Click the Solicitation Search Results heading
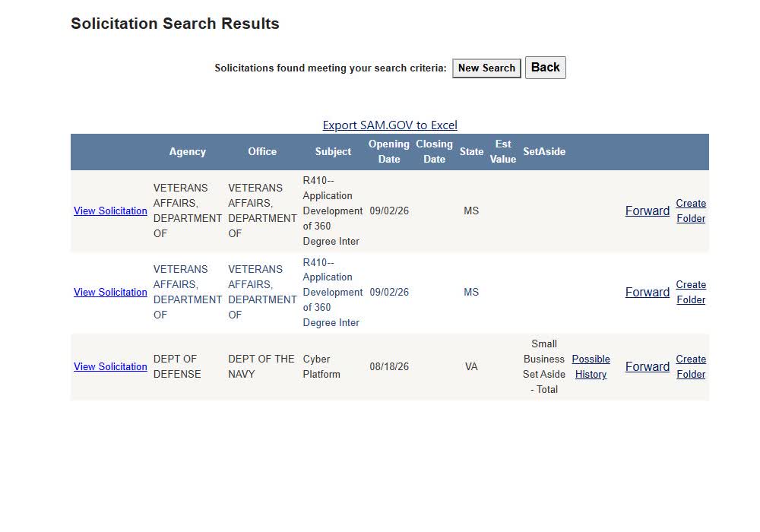 pos(175,24)
